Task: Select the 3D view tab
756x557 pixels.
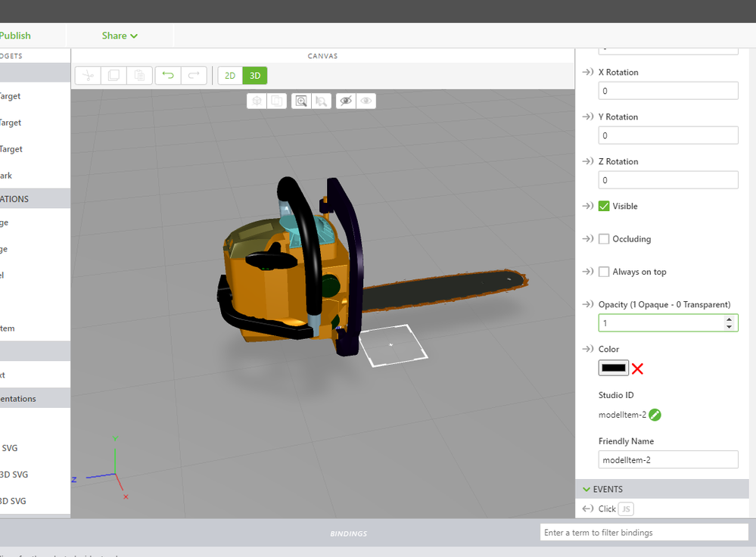Action: coord(255,76)
